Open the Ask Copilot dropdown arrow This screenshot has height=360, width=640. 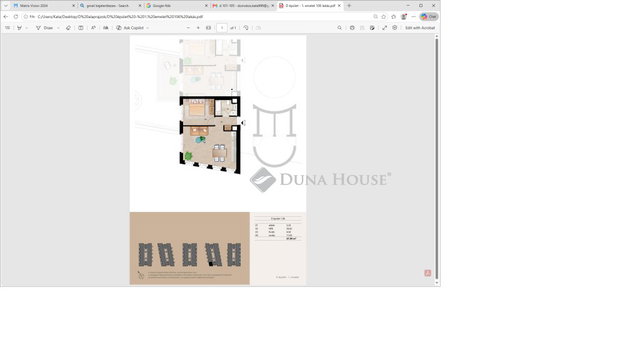147,28
